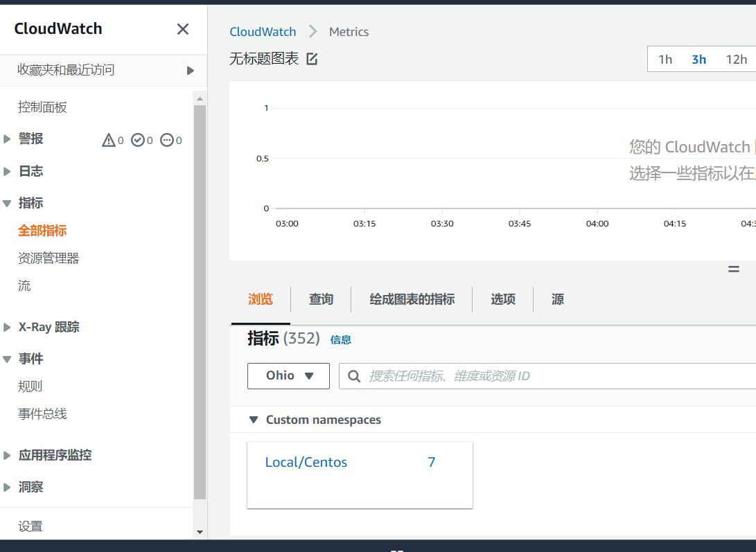
Task: Open 资源管理器 in sidebar
Action: pyautogui.click(x=49, y=258)
